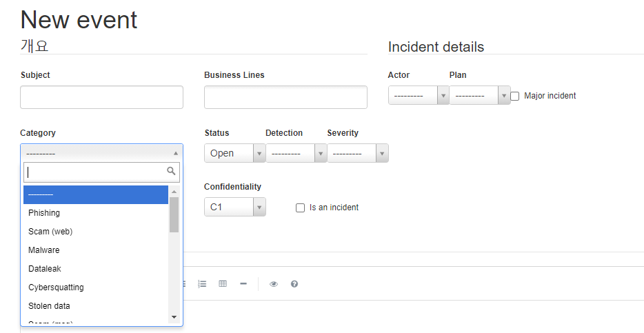Click the Subject input field
Viewport: 644px width, 333px height.
(101, 97)
